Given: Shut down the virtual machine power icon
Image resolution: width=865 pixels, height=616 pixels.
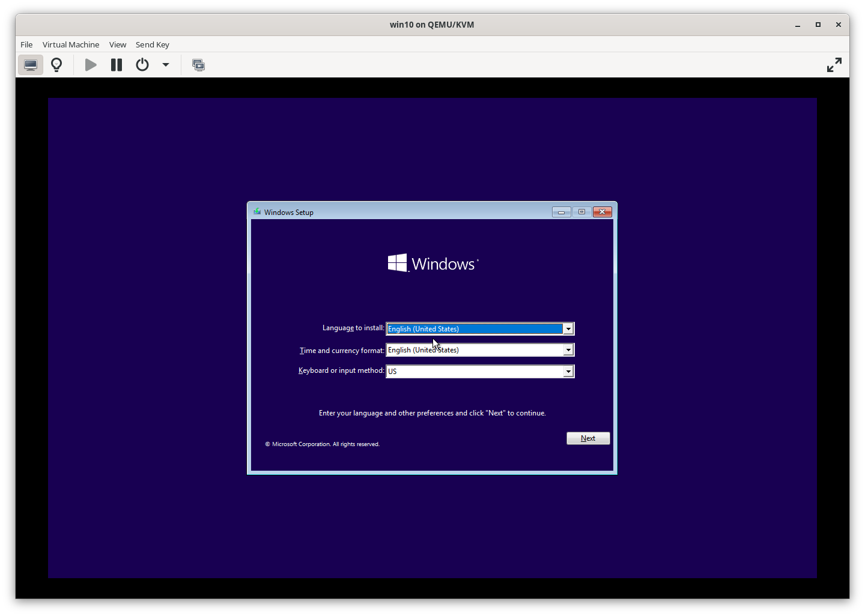Looking at the screenshot, I should click(142, 65).
